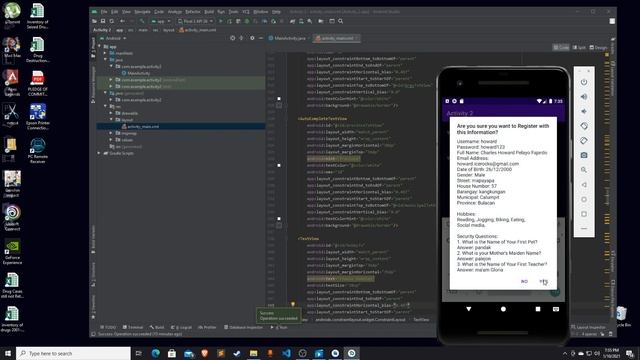Click emulator toolbar Home circle
Image resolution: width=640 pixels, height=360 pixels.
pyautogui.click(x=584, y=199)
